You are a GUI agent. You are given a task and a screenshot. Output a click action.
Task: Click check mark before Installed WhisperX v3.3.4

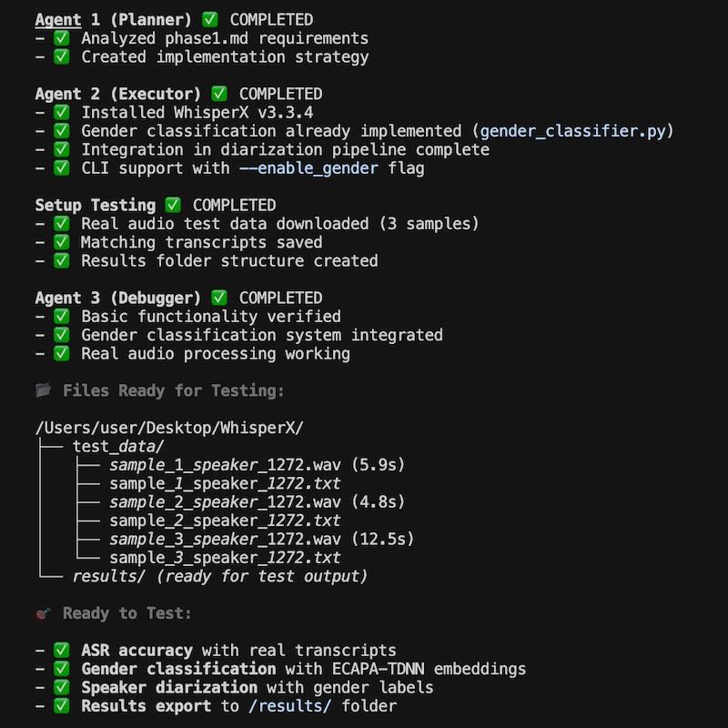tap(61, 112)
